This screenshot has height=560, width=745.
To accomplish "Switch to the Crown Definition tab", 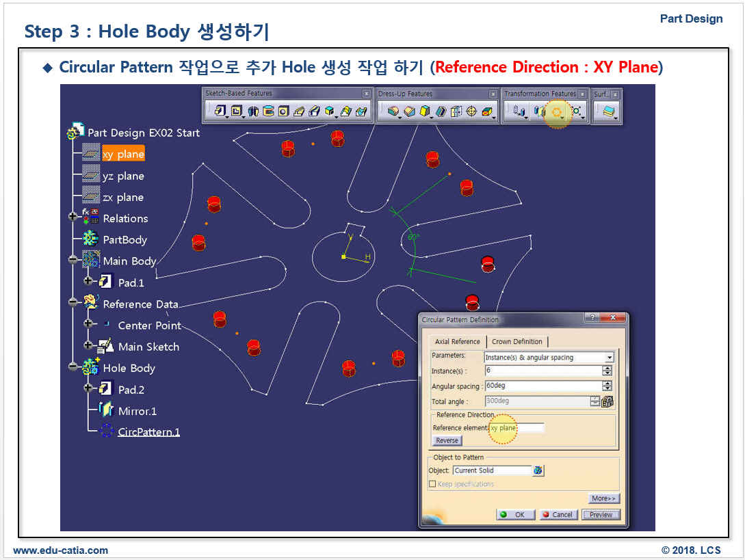I will [517, 342].
